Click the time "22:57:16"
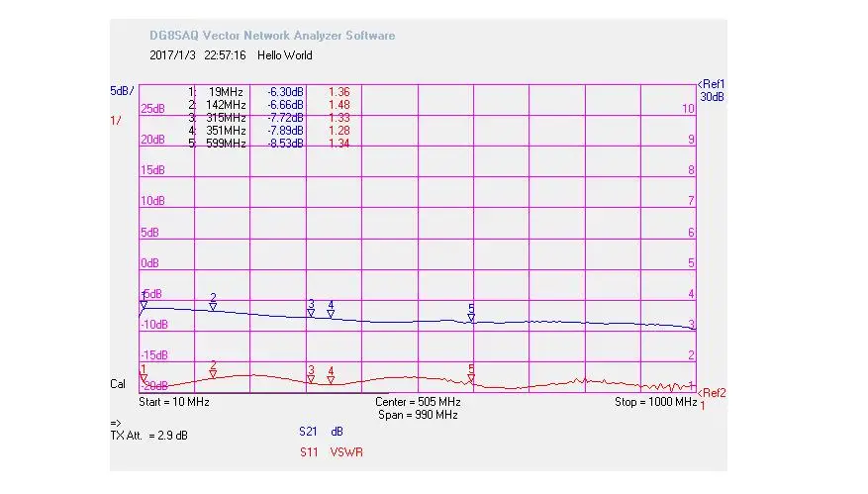The image size is (868, 494). [x=225, y=55]
